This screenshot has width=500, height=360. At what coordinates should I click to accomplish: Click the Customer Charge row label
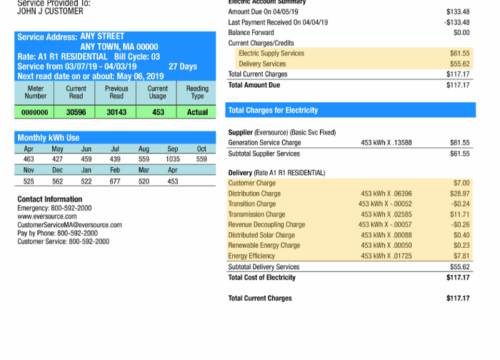pos(252,183)
